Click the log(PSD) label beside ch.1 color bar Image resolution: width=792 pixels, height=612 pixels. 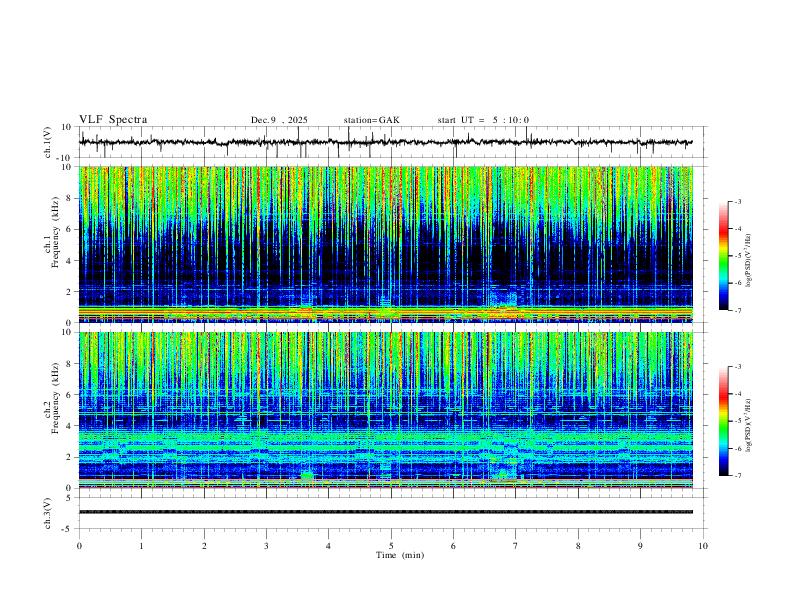[x=749, y=260]
